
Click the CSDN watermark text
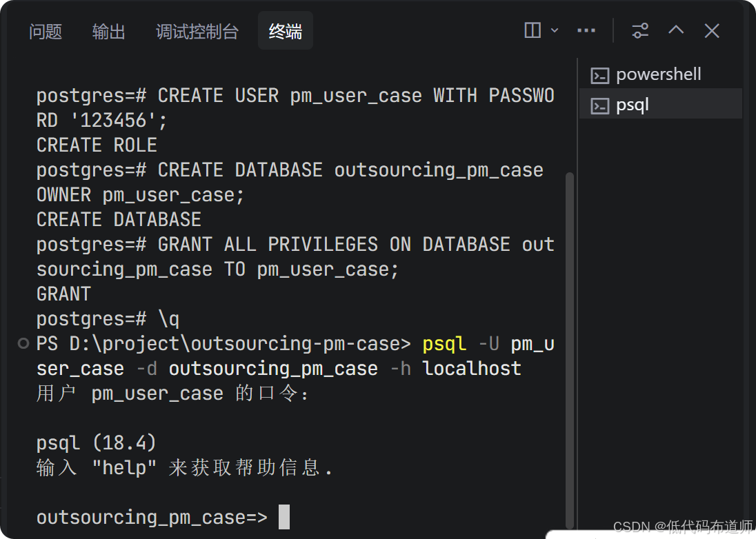pyautogui.click(x=683, y=527)
